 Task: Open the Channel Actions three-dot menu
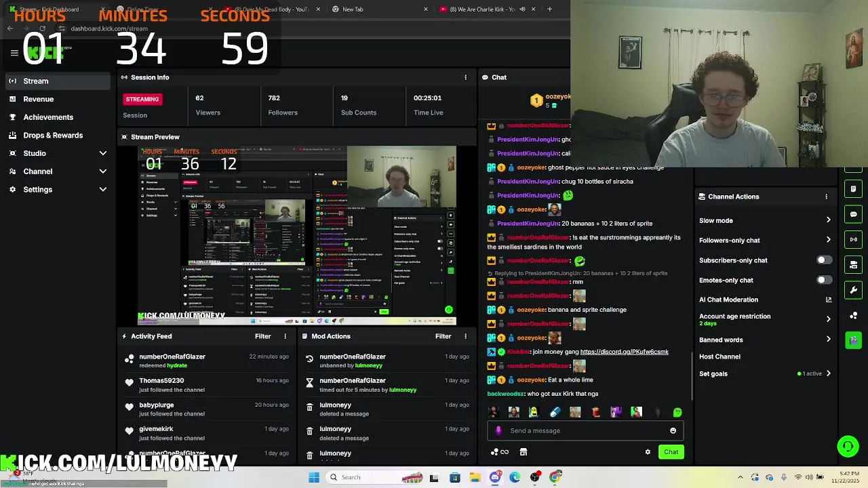826,197
